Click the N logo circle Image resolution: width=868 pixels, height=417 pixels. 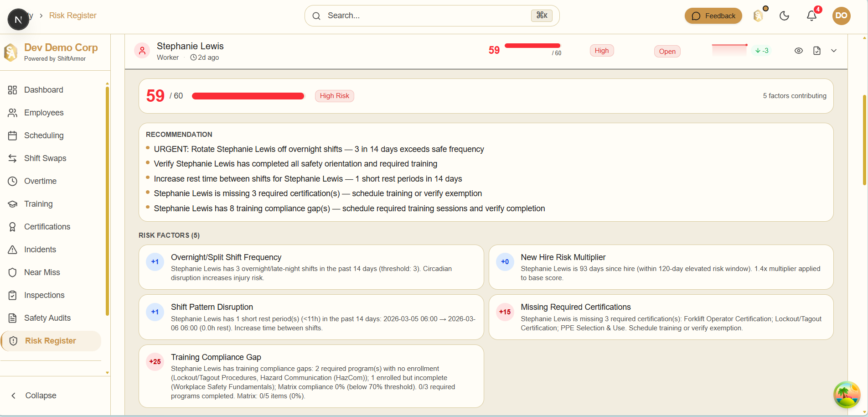(x=18, y=19)
